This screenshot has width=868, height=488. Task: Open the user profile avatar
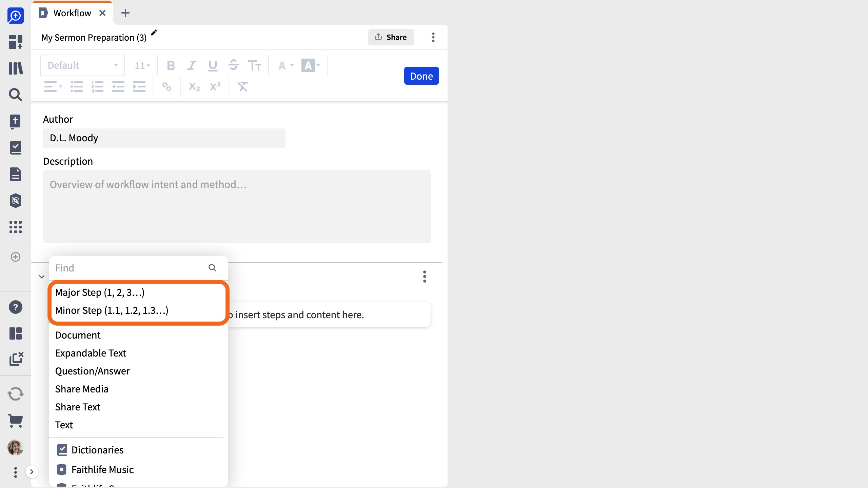(x=16, y=447)
